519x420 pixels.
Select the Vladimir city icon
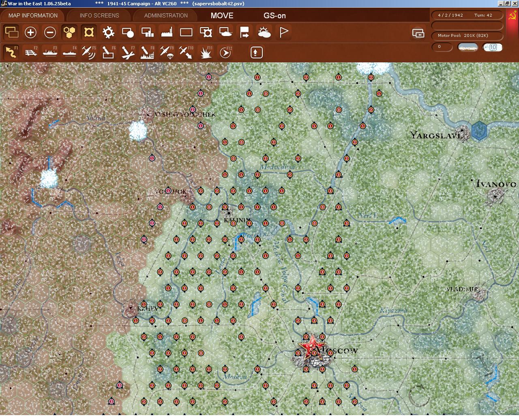click(x=480, y=293)
